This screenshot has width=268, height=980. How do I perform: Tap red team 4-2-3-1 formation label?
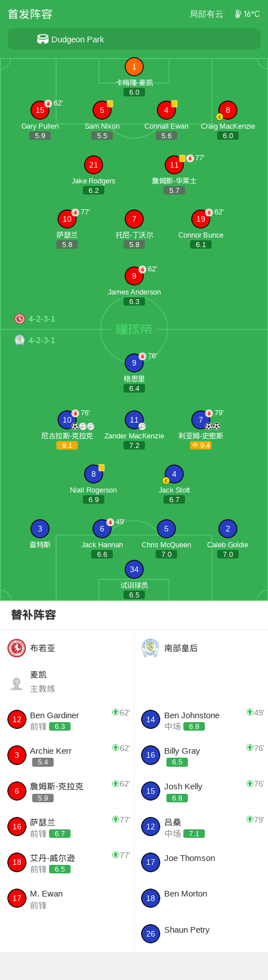[42, 319]
